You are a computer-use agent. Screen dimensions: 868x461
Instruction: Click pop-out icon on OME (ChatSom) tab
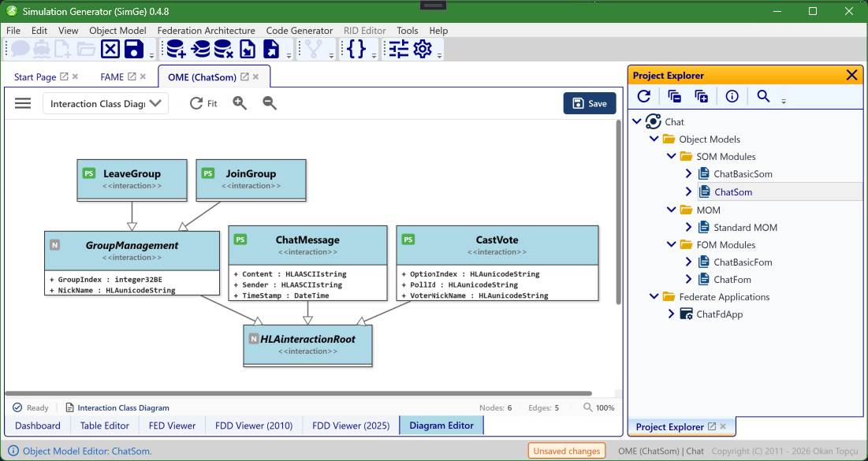244,77
